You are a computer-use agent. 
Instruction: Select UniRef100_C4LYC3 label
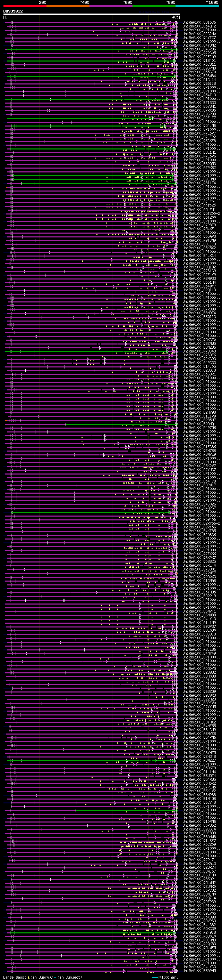point(199,967)
